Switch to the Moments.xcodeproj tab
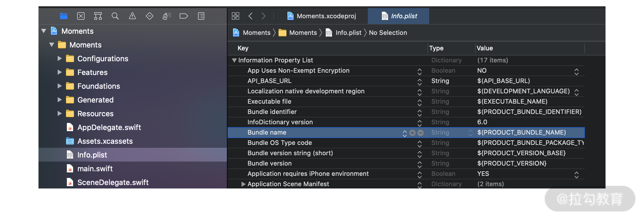 tap(321, 16)
